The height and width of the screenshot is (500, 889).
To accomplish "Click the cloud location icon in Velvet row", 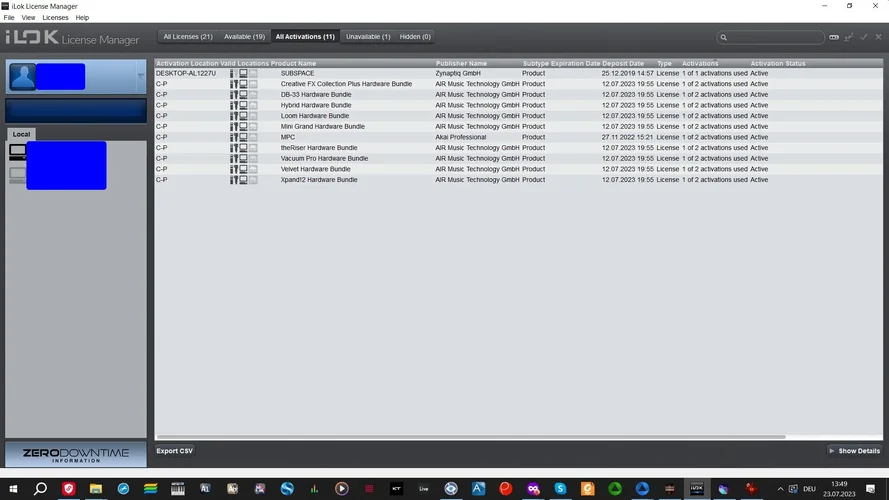I will point(253,169).
